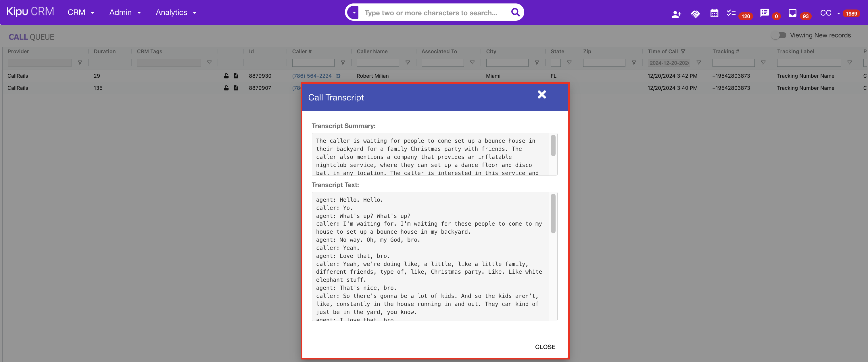Click the search magnifier icon
The height and width of the screenshot is (362, 868).
(515, 12)
